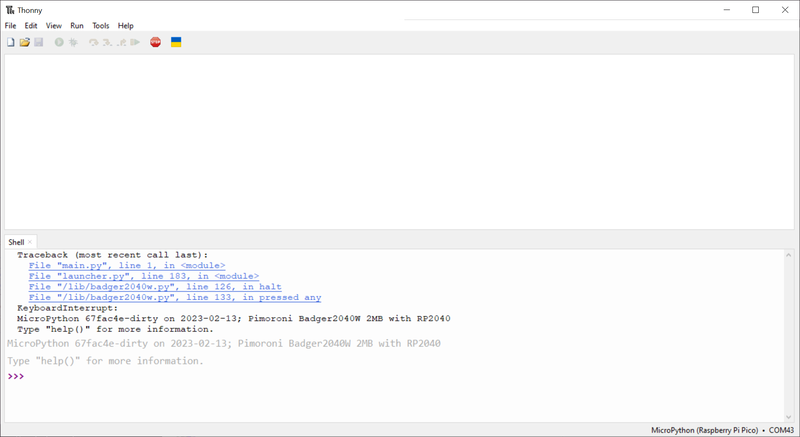
Task: Follow the "main.py" line 1 traceback link
Action: tap(127, 266)
